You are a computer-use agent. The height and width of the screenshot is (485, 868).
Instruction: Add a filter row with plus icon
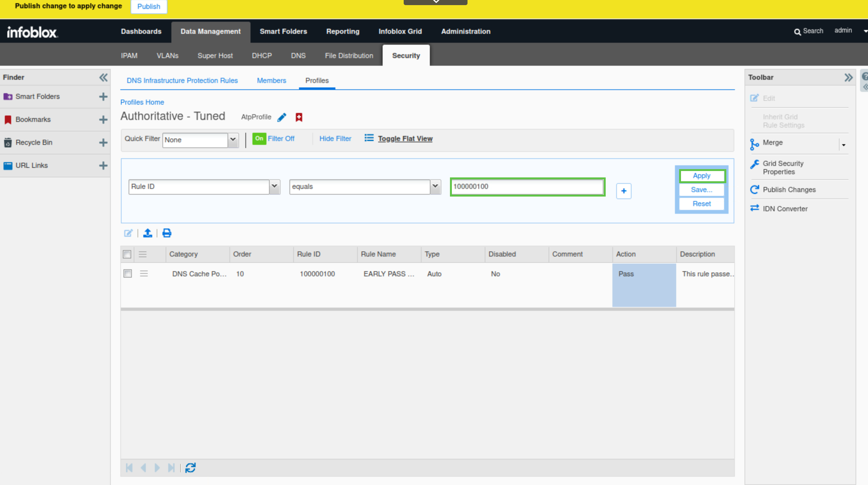[x=624, y=191]
